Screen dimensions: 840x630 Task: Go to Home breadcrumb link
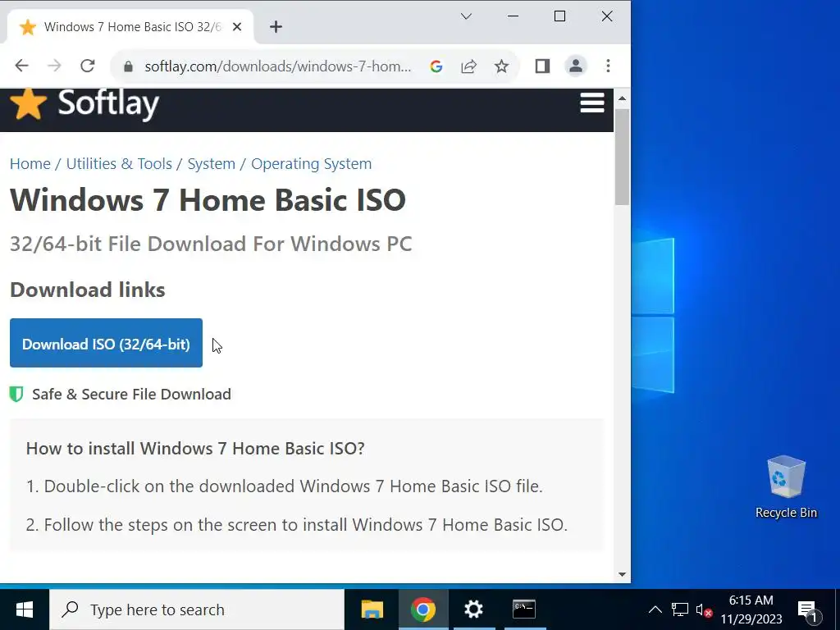pos(30,163)
